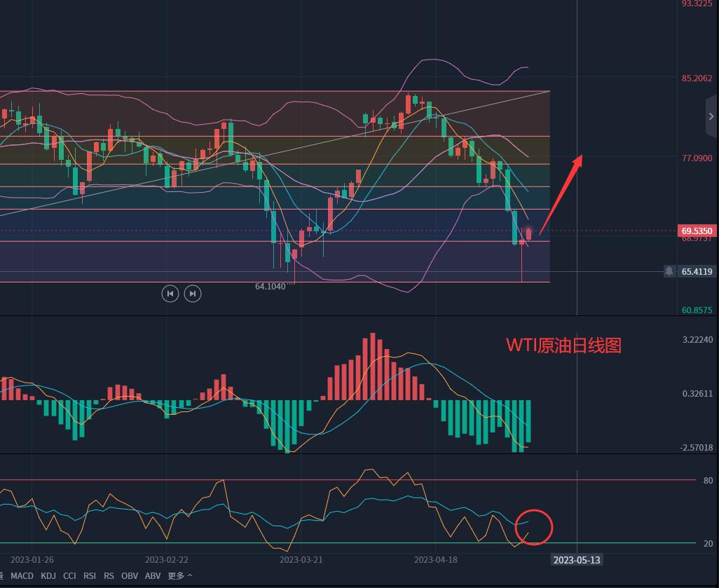Select the RS indicator tab
Image resolution: width=719 pixels, height=588 pixels.
point(109,576)
